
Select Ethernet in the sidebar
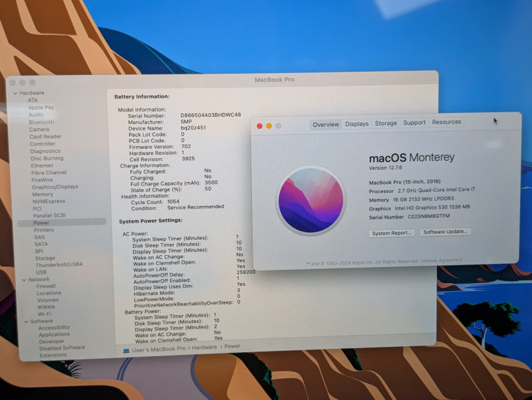(42, 165)
